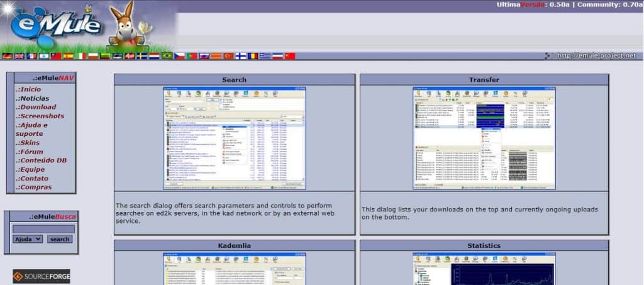Click the ".:eMuleBusca" panel title
This screenshot has height=285, width=644.
[x=53, y=216]
